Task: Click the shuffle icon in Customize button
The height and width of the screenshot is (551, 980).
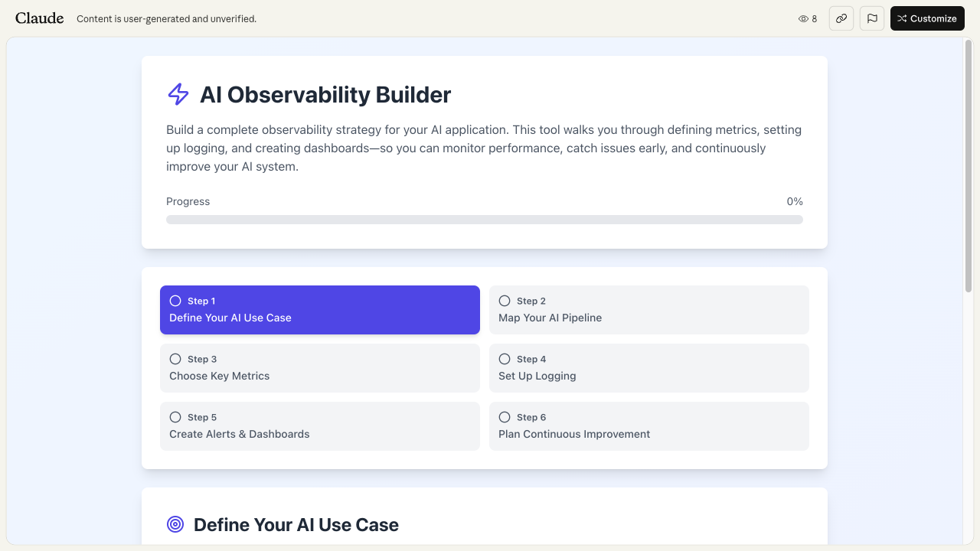Action: tap(902, 18)
